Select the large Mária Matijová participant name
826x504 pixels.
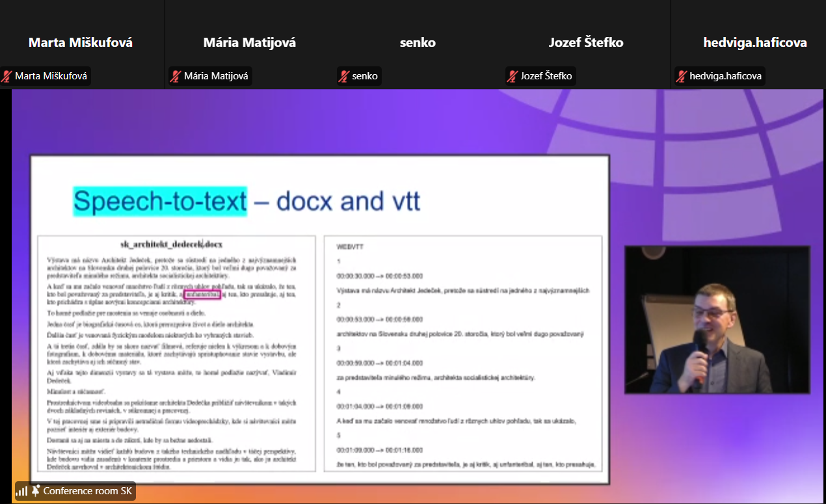250,43
